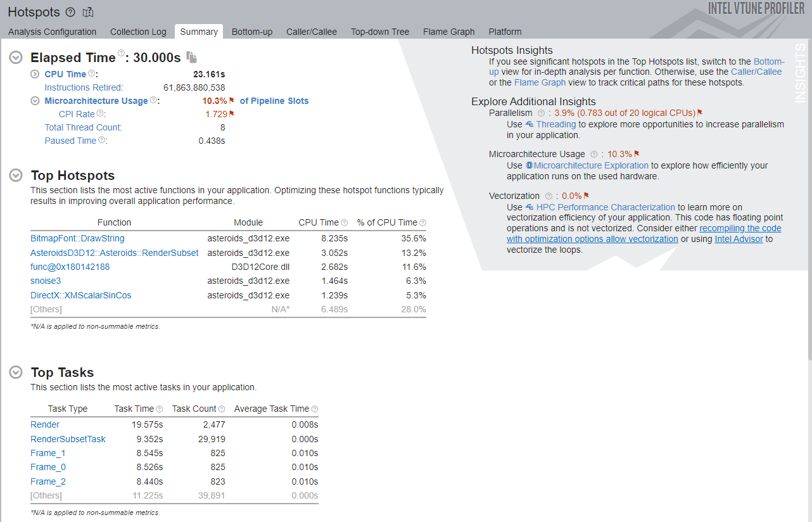Screen dimensions: 812x522
Task: Open AsteroidsD3D12::Asteroids::RenderSubset hotspot link
Action: (x=115, y=253)
